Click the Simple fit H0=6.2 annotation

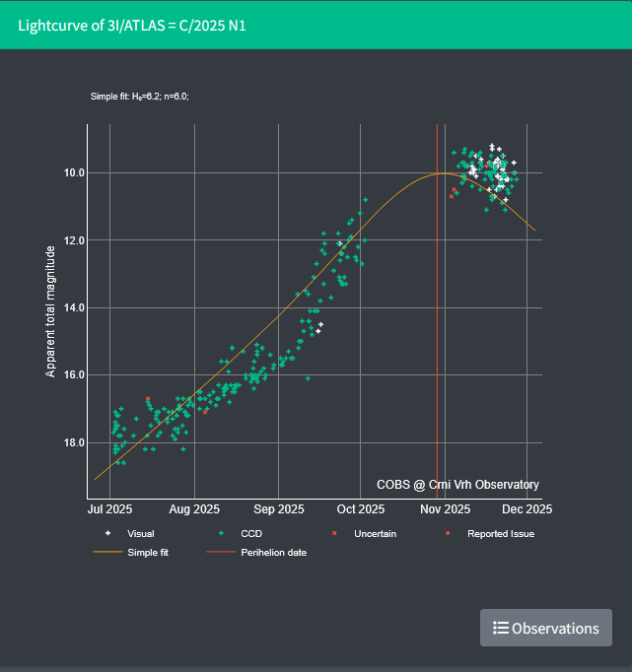140,97
